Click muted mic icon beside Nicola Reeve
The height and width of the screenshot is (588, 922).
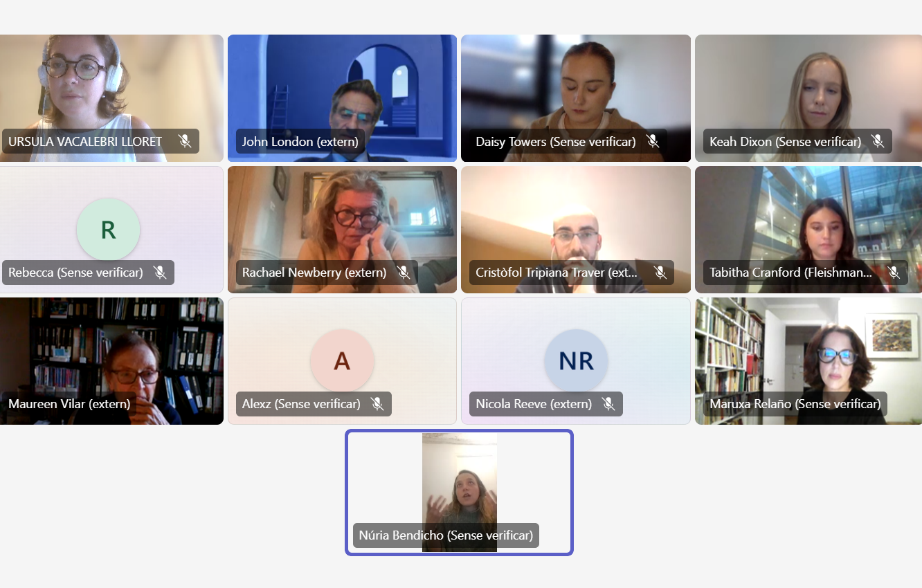click(608, 404)
